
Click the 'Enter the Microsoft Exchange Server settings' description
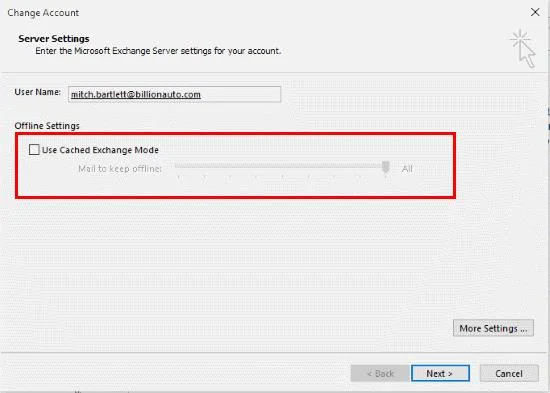158,51
